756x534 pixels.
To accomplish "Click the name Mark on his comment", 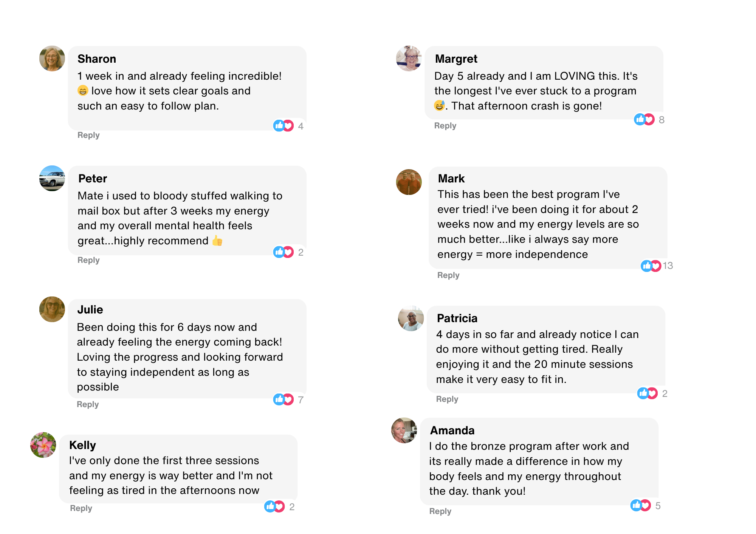I will pos(451,179).
